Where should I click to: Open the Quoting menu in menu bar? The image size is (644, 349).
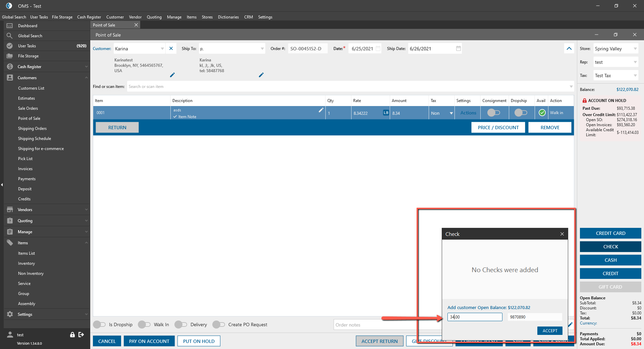[154, 17]
